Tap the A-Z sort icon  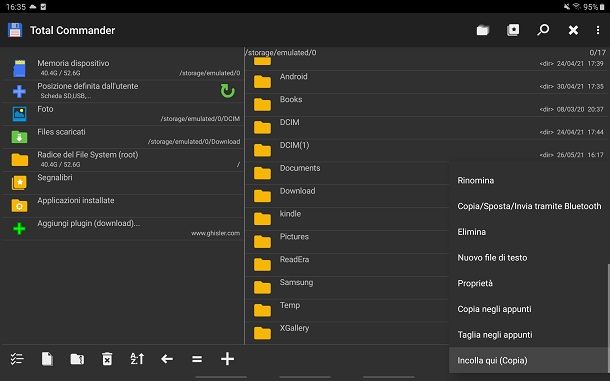pyautogui.click(x=137, y=359)
